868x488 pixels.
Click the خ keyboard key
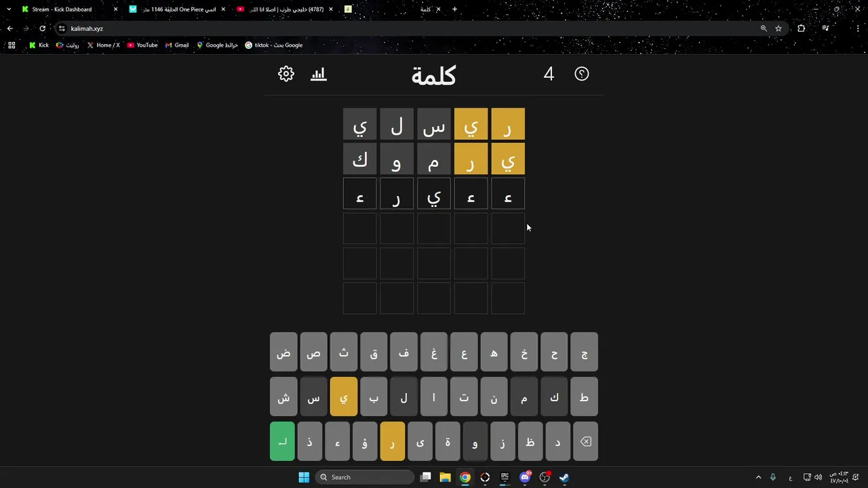click(524, 352)
